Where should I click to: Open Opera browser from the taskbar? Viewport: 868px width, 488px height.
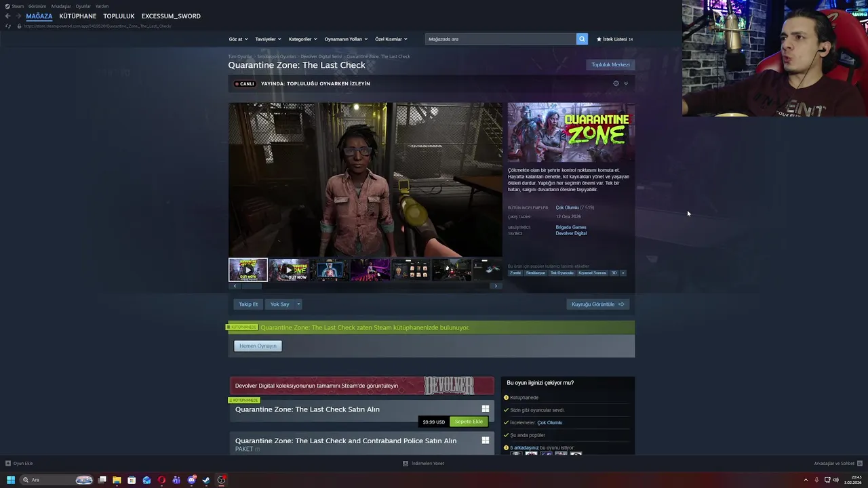click(x=161, y=480)
